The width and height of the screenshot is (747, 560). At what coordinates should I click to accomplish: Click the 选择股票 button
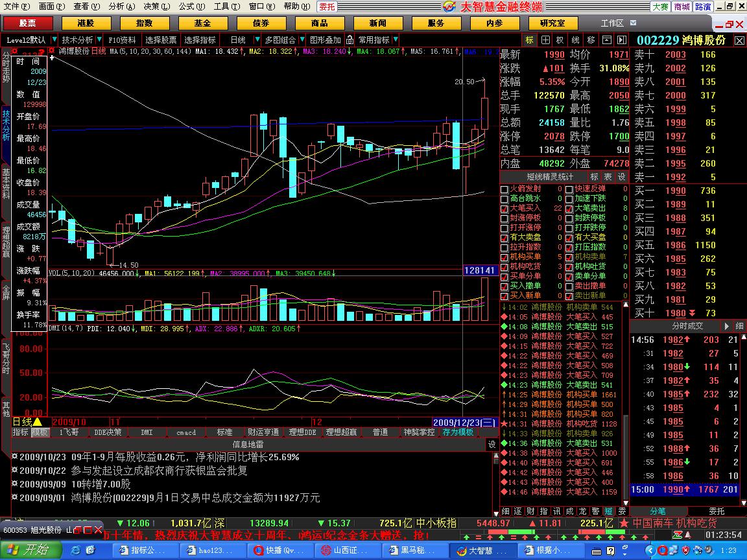pyautogui.click(x=161, y=40)
